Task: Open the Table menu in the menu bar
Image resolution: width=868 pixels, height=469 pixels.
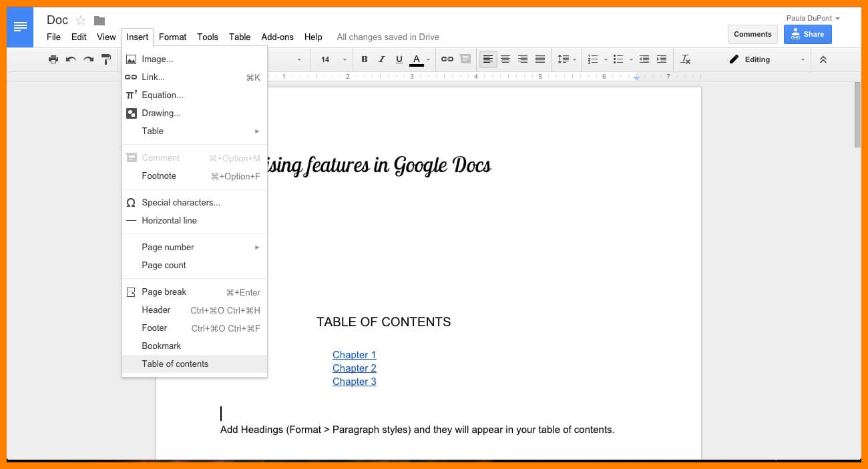Action: (240, 37)
